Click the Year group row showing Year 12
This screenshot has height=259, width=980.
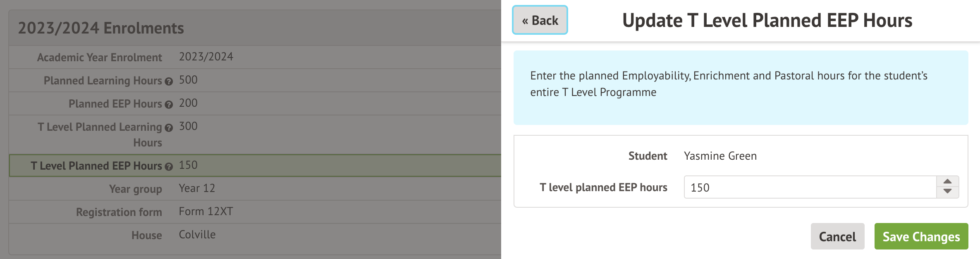(x=248, y=188)
